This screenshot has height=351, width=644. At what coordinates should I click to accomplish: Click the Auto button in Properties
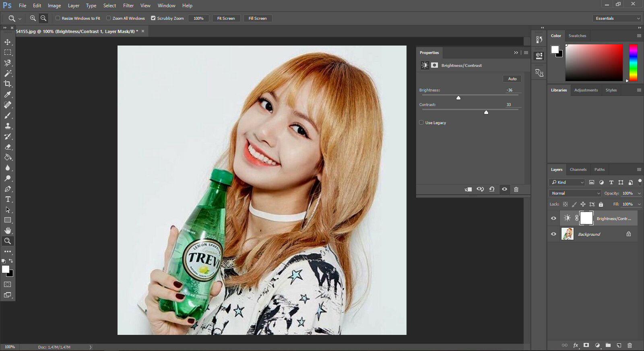point(512,79)
